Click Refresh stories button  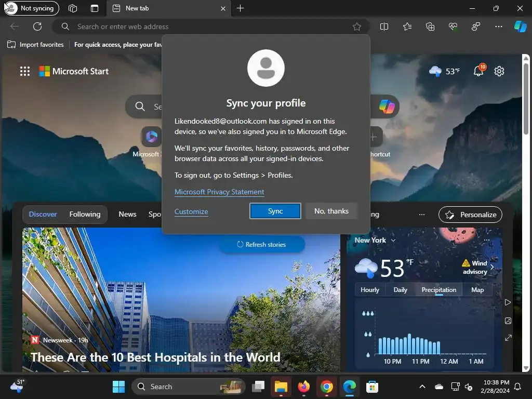[x=262, y=244]
